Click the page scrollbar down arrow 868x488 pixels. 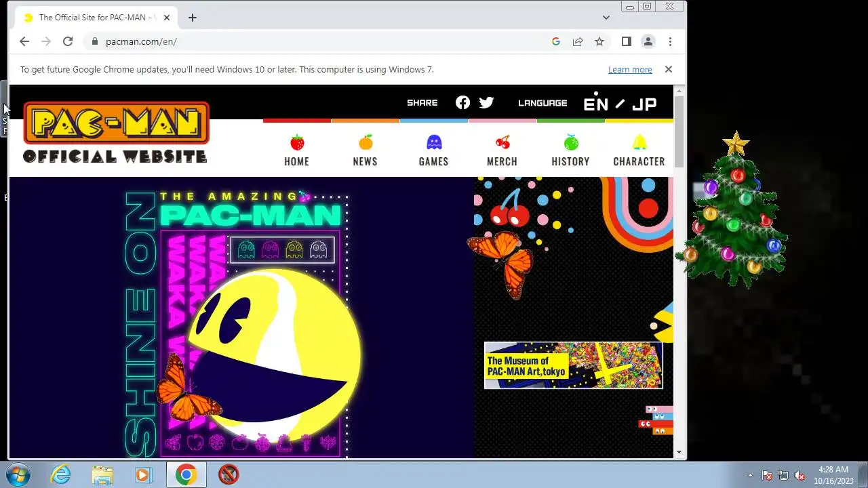point(679,451)
